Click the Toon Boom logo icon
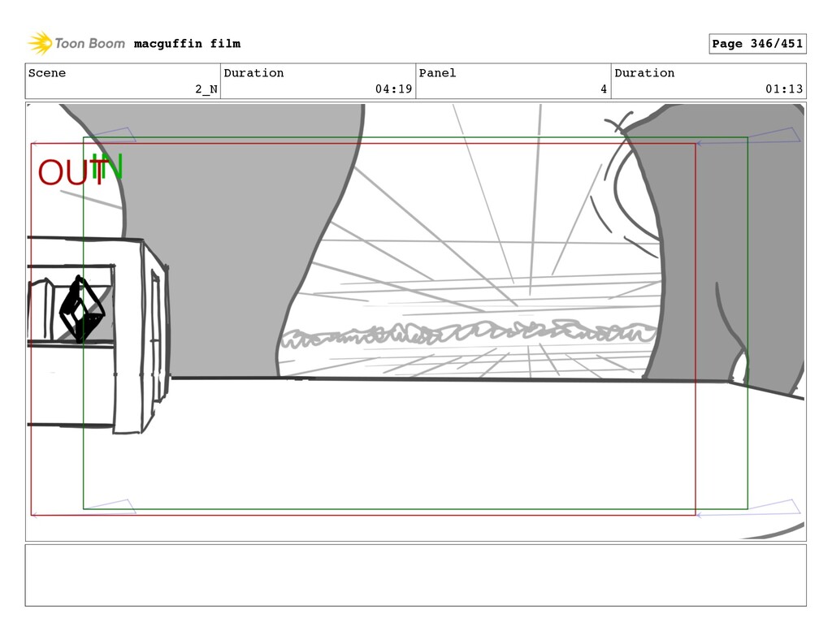Image resolution: width=832 pixels, height=644 pixels. tap(40, 43)
